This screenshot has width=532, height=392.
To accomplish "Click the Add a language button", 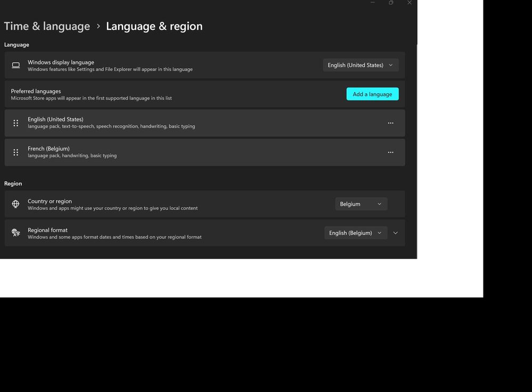I will pos(372,93).
